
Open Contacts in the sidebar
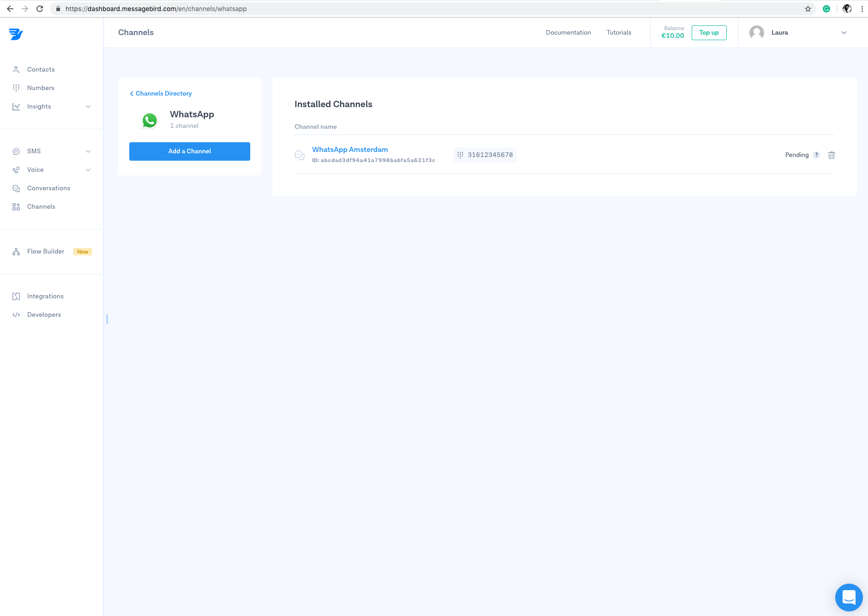click(41, 69)
